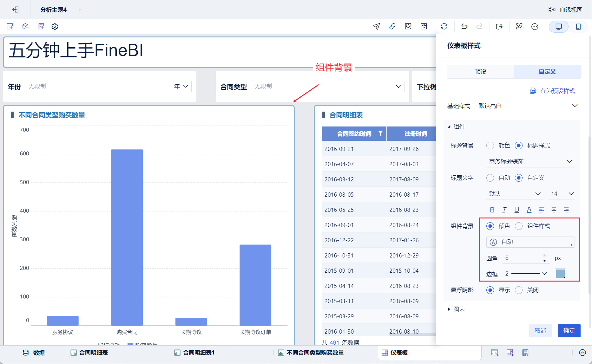Click the add text component icon
The image size is (592, 364).
[x=41, y=26]
